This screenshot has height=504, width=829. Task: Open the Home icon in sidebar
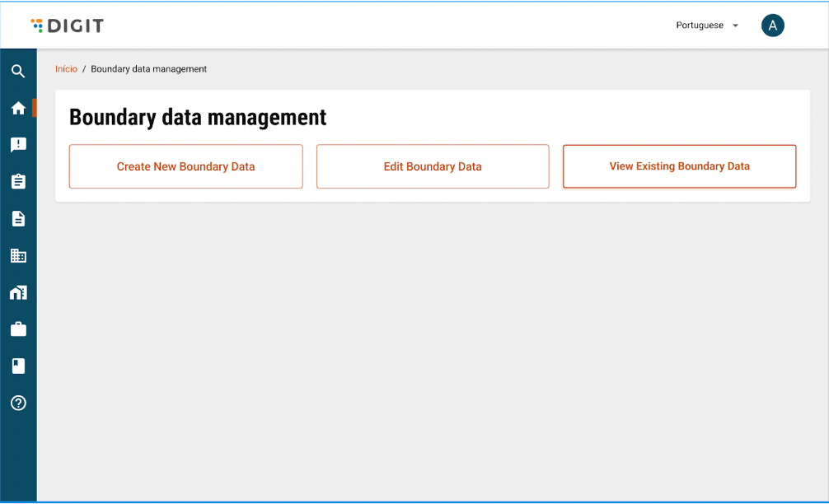pyautogui.click(x=18, y=108)
